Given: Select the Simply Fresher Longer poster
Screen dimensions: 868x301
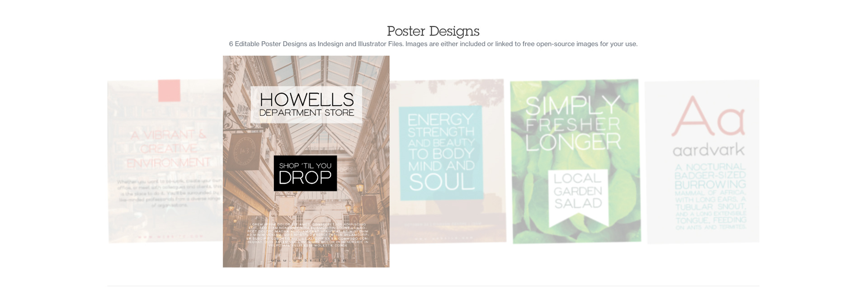Looking at the screenshot, I should coord(576,161).
